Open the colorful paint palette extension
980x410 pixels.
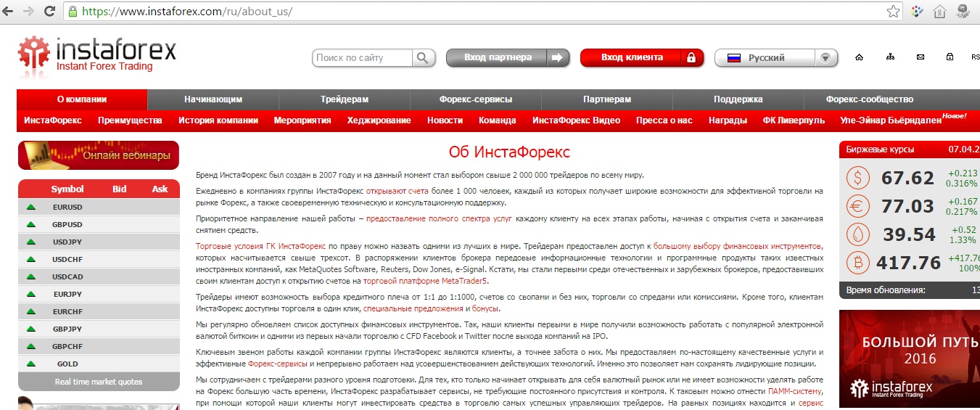pyautogui.click(x=917, y=12)
